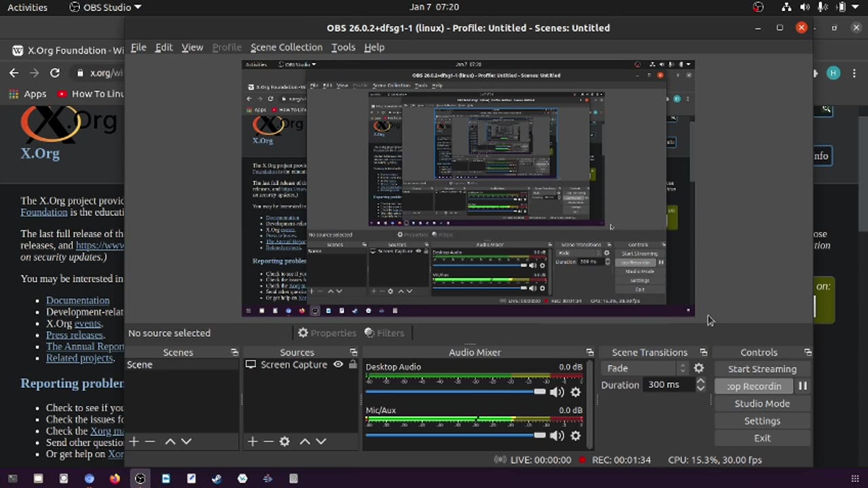Open the clock showing Jan 7 07:20
This screenshot has width=868, height=488.
[434, 7]
